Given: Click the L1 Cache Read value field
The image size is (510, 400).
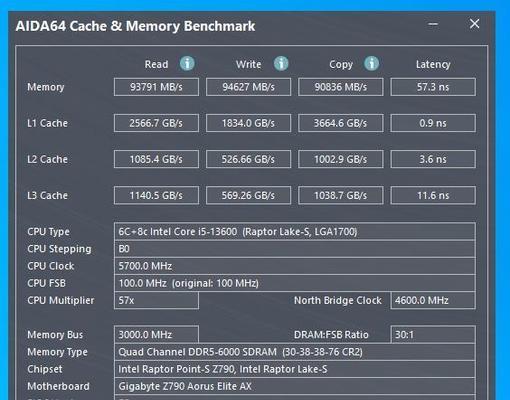Looking at the screenshot, I should tap(156, 123).
